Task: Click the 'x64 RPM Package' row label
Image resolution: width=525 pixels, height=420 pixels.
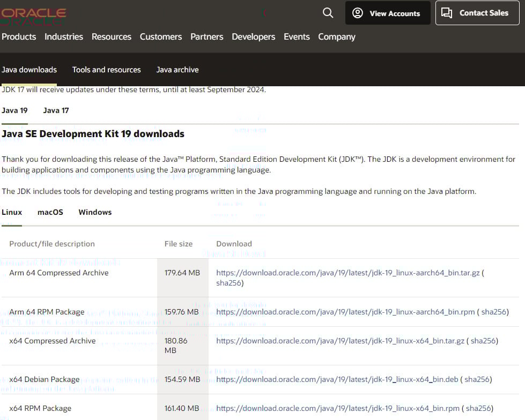Action: pos(41,408)
